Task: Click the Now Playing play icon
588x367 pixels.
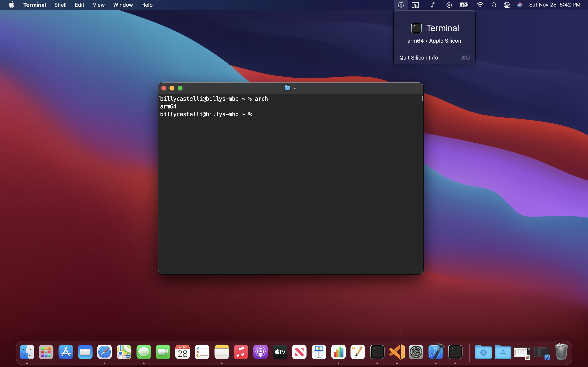Action: click(449, 5)
